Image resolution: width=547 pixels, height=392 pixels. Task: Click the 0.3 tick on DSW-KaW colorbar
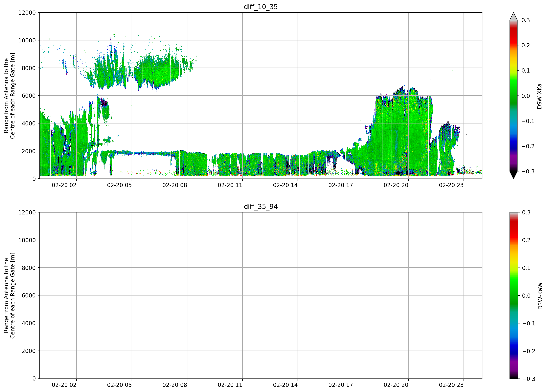pyautogui.click(x=526, y=212)
